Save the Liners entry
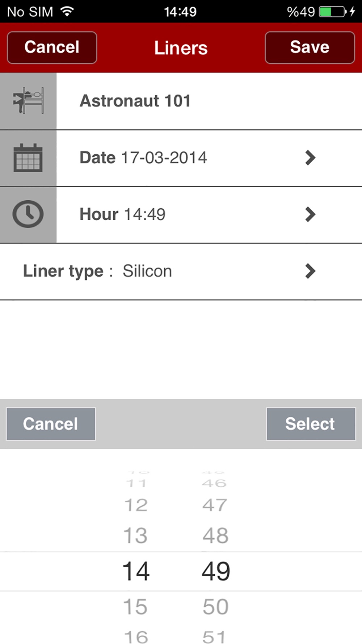The image size is (362, 644). 310,47
